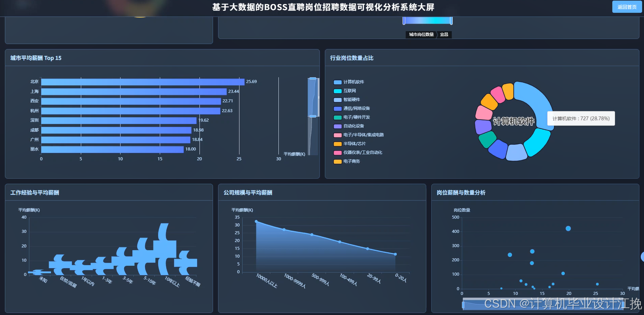This screenshot has width=644, height=315.
Task: Toggle the 电子/半导体/集成电路 legend entry
Action: point(358,135)
